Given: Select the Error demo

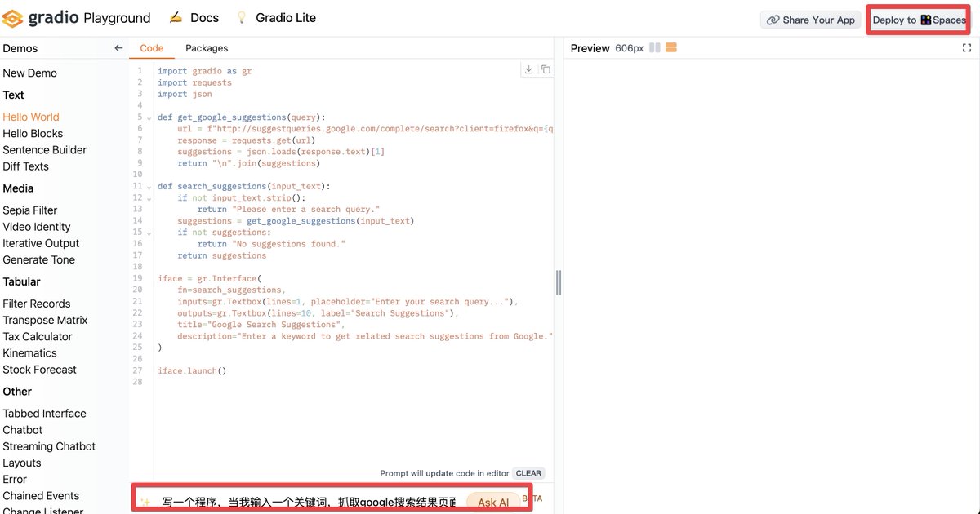Looking at the screenshot, I should click(x=15, y=479).
